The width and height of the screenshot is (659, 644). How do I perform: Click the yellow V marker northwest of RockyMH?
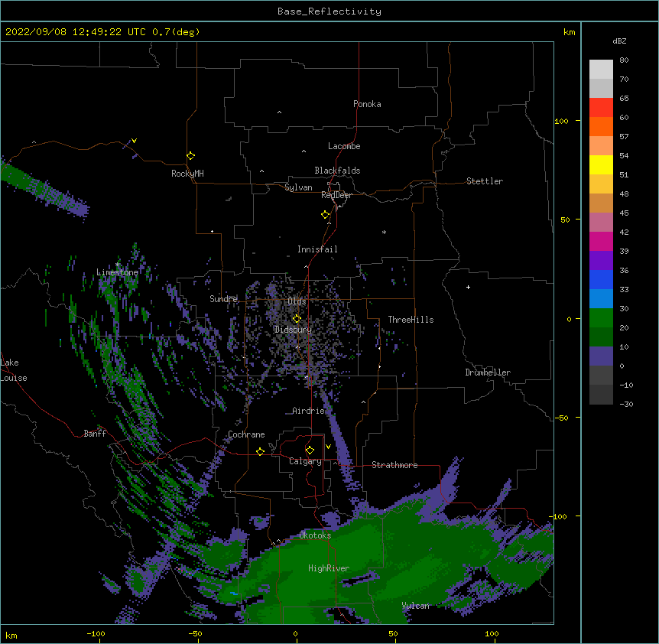[134, 141]
